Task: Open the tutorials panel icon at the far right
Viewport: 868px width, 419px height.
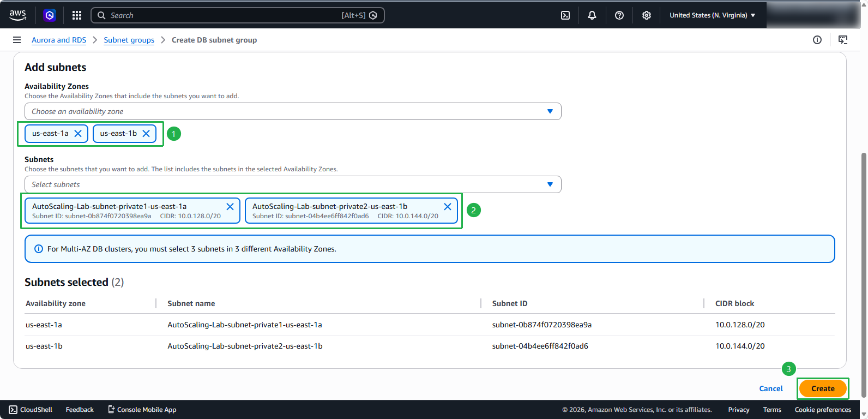Action: click(x=843, y=40)
